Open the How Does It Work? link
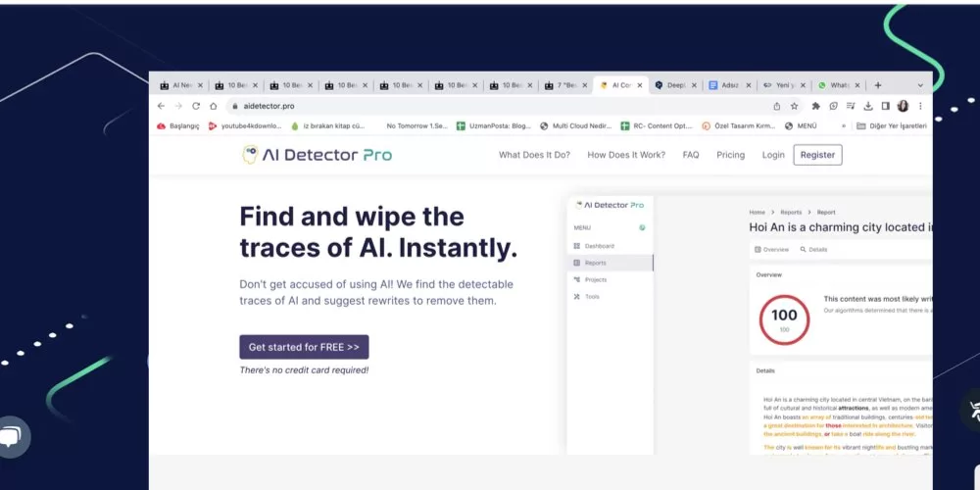The width and height of the screenshot is (980, 490). 626,155
